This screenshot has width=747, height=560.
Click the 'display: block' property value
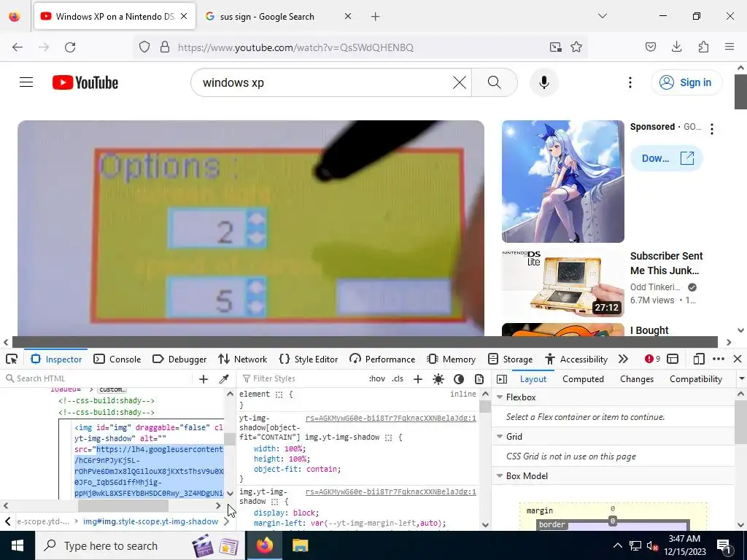pyautogui.click(x=302, y=513)
